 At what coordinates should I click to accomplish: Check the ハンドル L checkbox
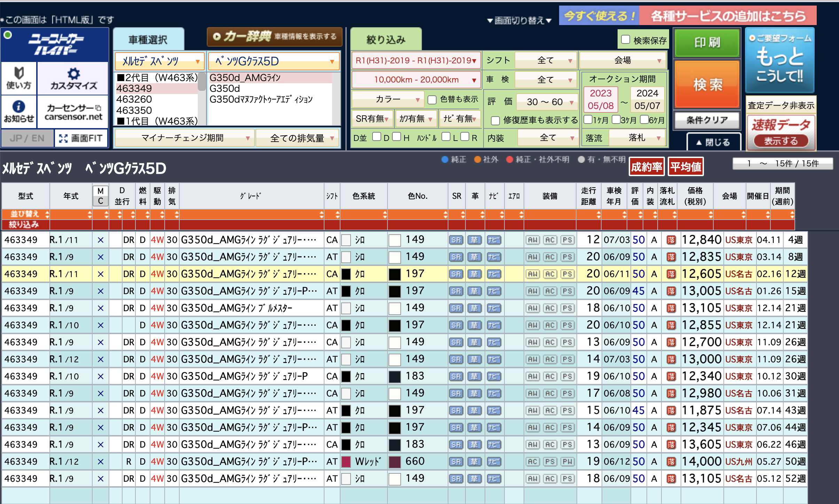click(446, 137)
